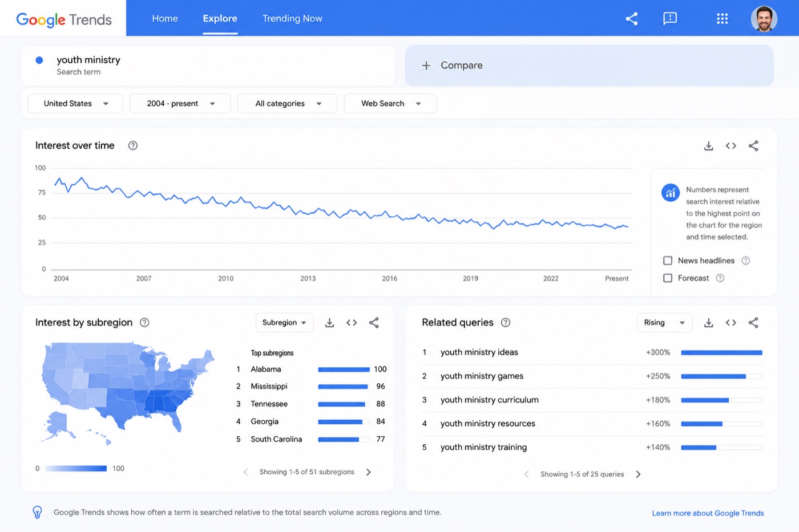The width and height of the screenshot is (799, 532).
Task: Click the map's 0 to 100 color scale
Action: click(x=76, y=469)
